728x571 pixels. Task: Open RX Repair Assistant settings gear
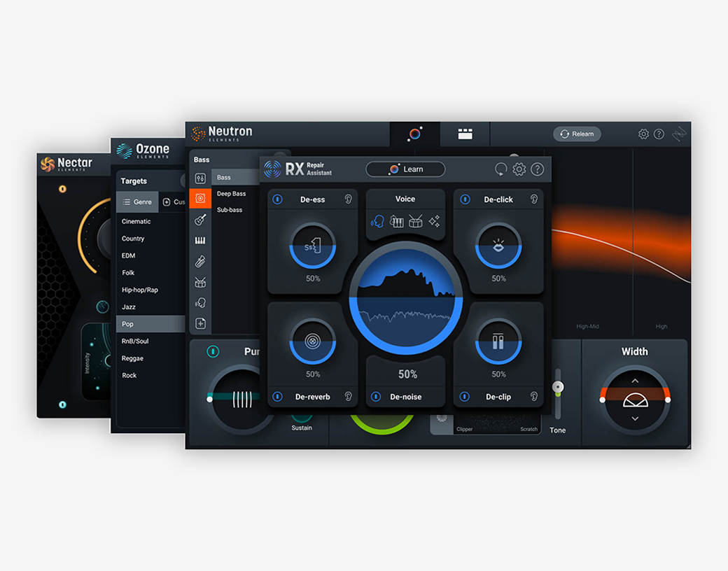click(519, 169)
